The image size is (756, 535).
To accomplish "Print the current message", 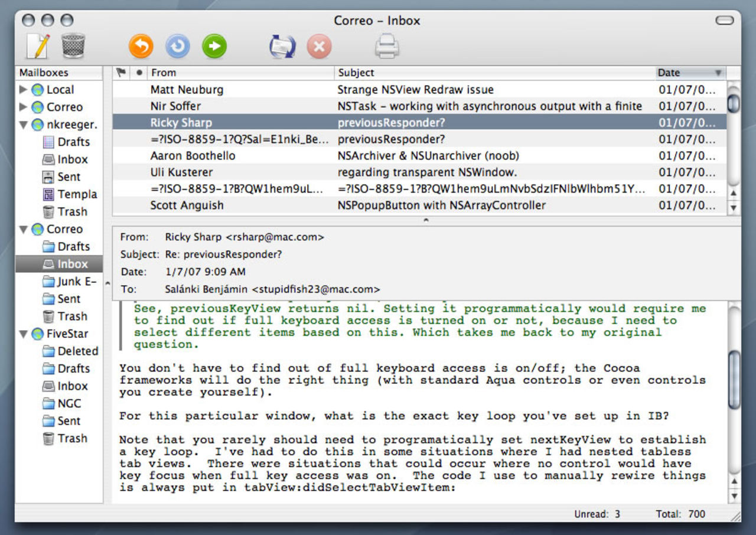I will click(x=386, y=45).
